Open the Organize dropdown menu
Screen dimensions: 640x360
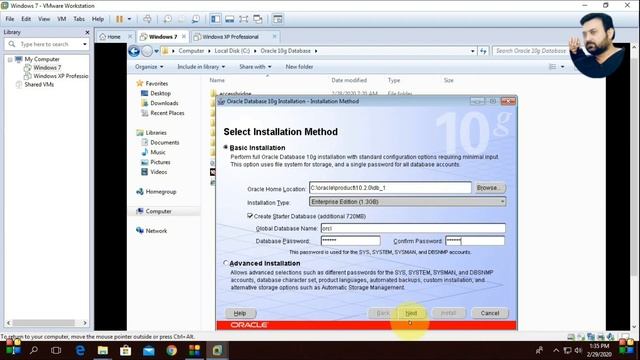click(x=149, y=67)
